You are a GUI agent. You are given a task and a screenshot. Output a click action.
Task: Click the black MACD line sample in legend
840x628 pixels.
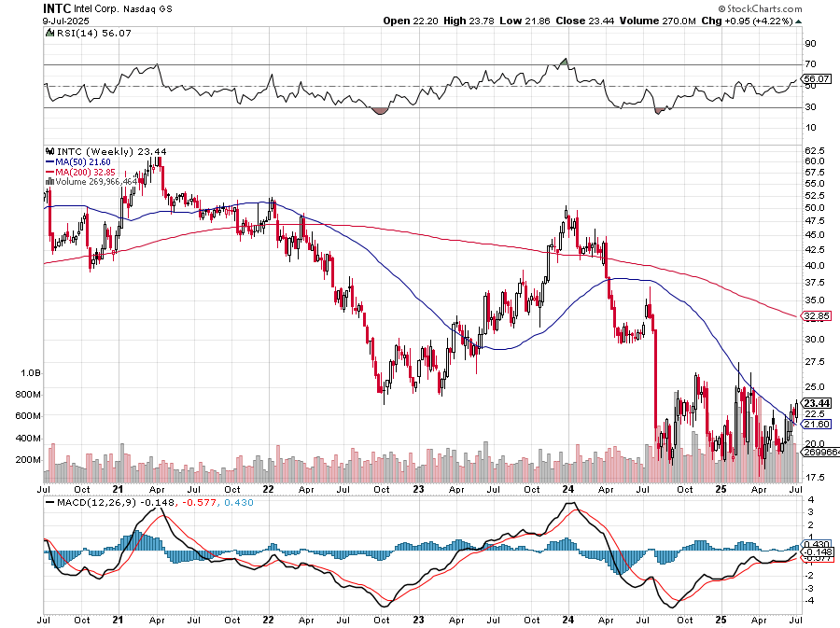49,503
